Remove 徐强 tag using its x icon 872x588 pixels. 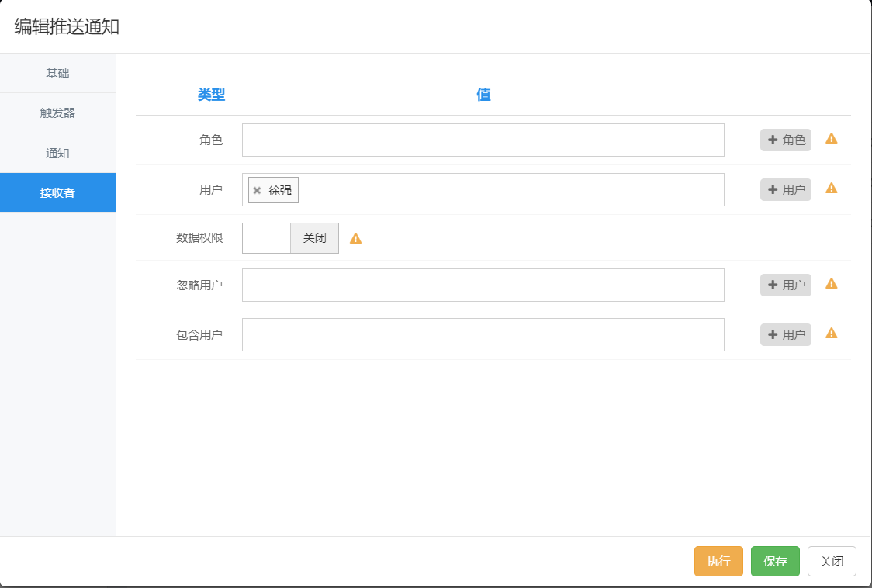(x=258, y=190)
